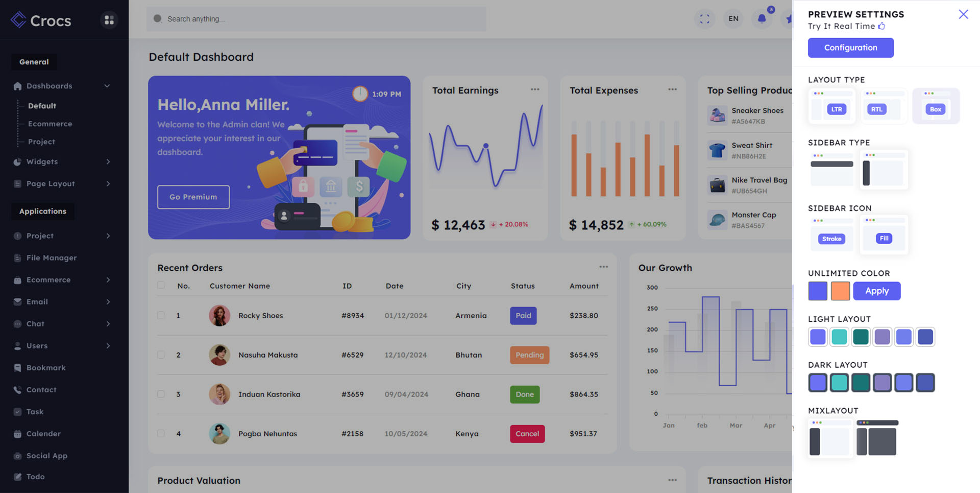The image size is (980, 493).
Task: Click the fullscreen icon in header
Action: click(704, 19)
